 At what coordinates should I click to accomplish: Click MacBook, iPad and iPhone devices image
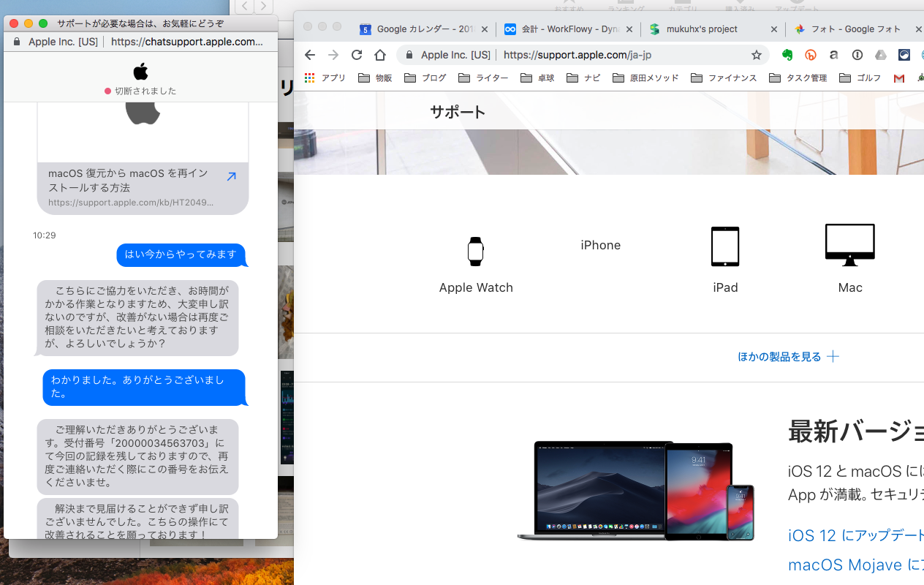click(636, 490)
